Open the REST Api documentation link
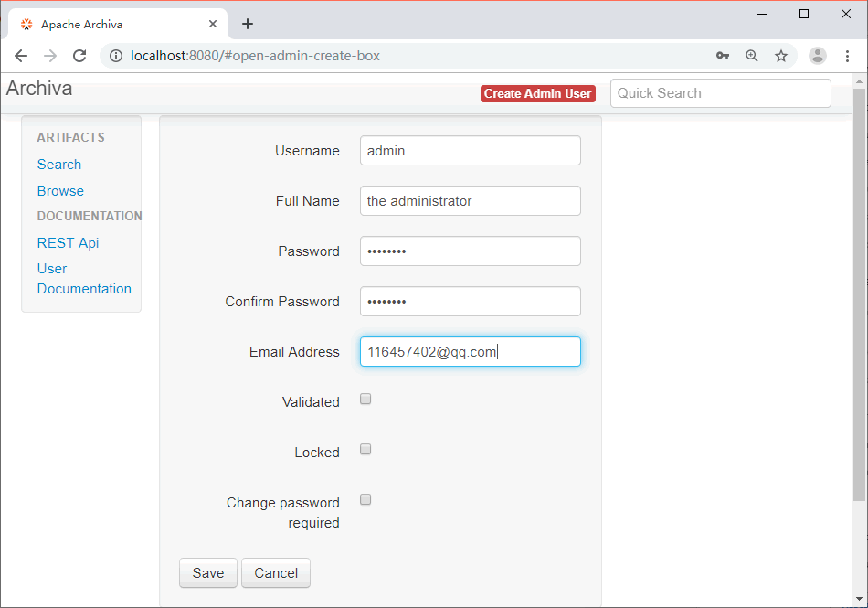 tap(68, 243)
